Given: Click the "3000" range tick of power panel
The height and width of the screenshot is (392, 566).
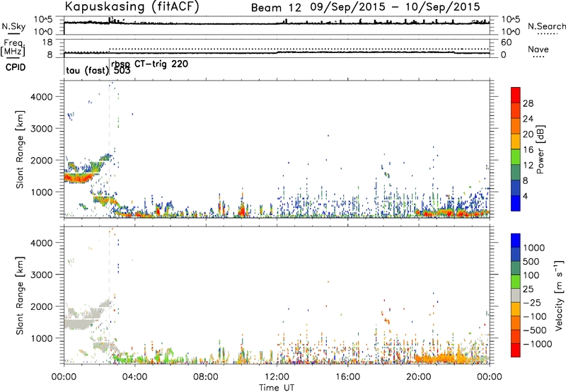Looking at the screenshot, I should pyautogui.click(x=42, y=129).
